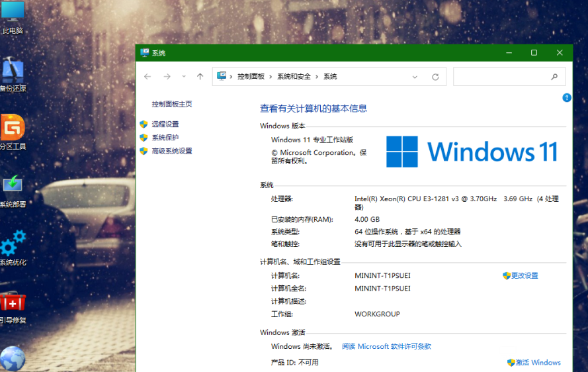Navigate up one level with up arrow
Viewport: 588px width, 372px height.
coord(200,77)
